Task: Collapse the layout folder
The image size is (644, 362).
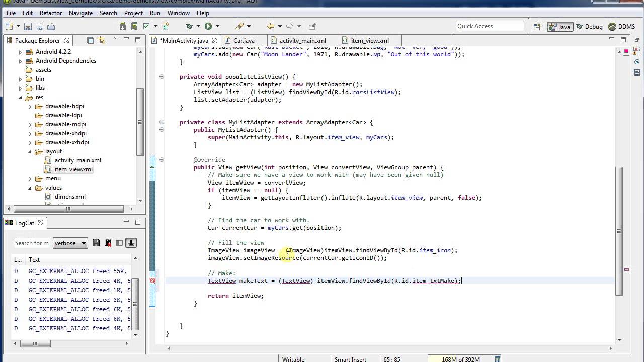Action: (30, 151)
